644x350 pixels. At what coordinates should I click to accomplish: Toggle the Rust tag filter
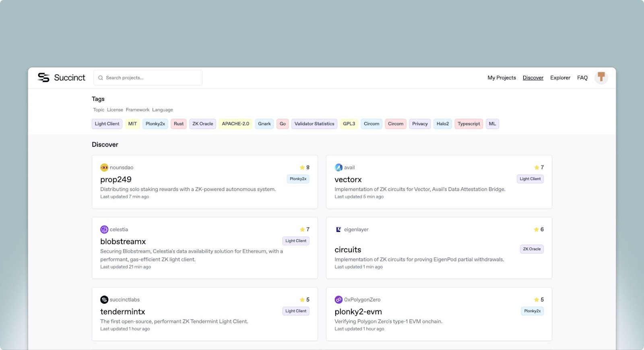click(x=179, y=124)
